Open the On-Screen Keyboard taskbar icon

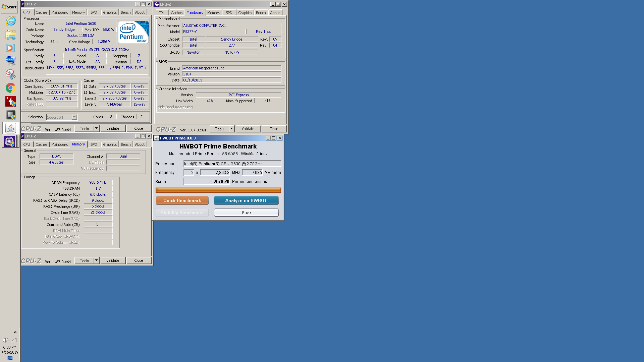click(x=11, y=61)
